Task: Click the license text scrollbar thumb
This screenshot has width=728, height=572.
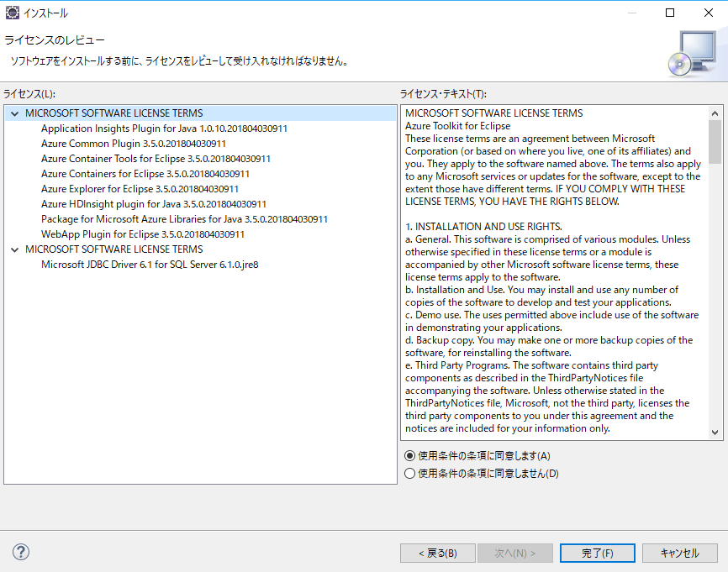Action: tap(715, 141)
